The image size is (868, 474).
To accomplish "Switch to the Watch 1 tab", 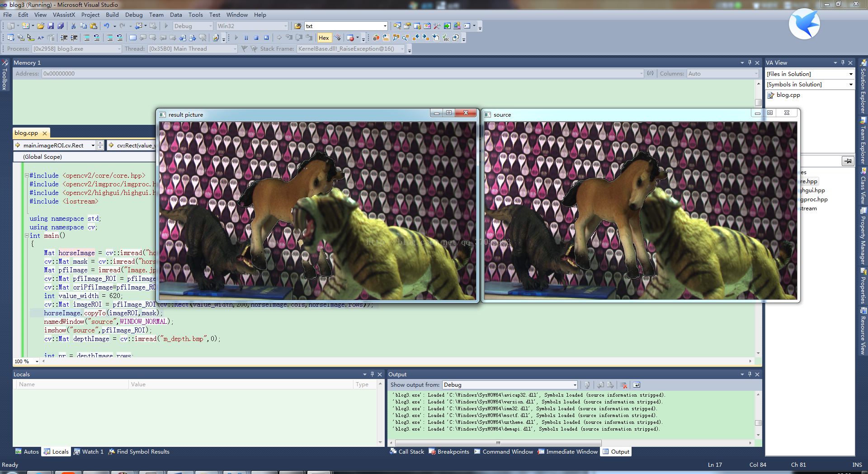I will [x=89, y=452].
